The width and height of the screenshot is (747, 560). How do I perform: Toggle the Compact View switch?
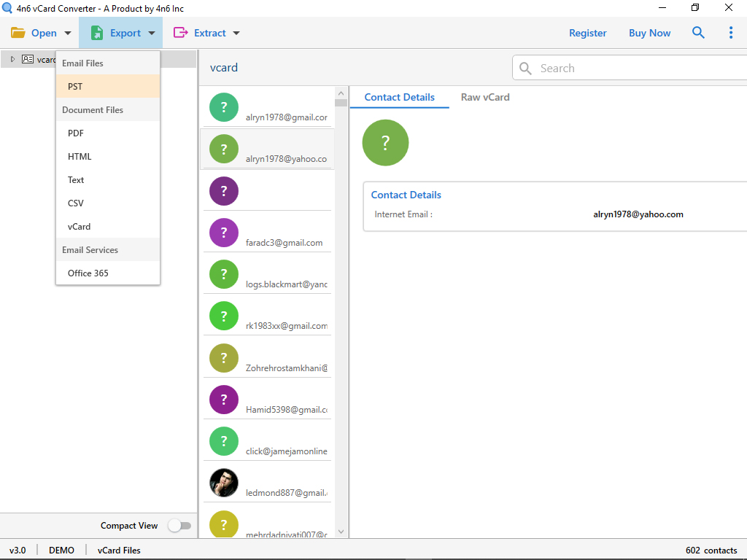click(x=179, y=525)
